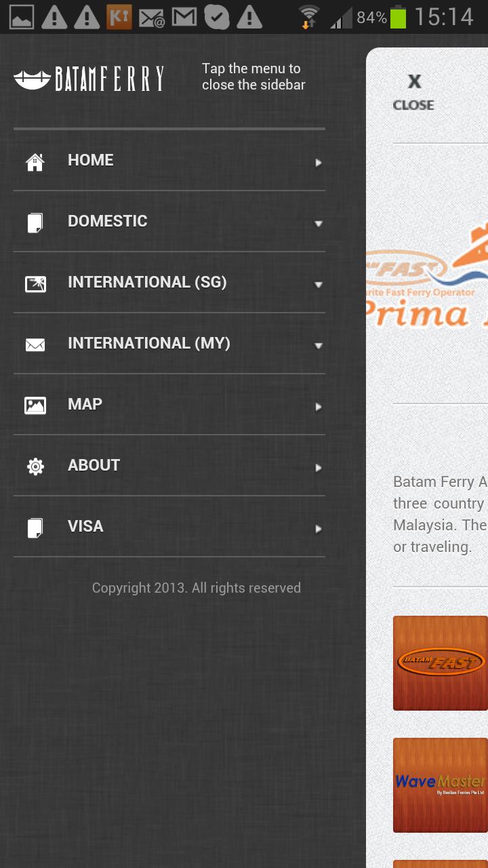Select the About menu entry
Screen dimensions: 488x868
pyautogui.click(x=94, y=465)
